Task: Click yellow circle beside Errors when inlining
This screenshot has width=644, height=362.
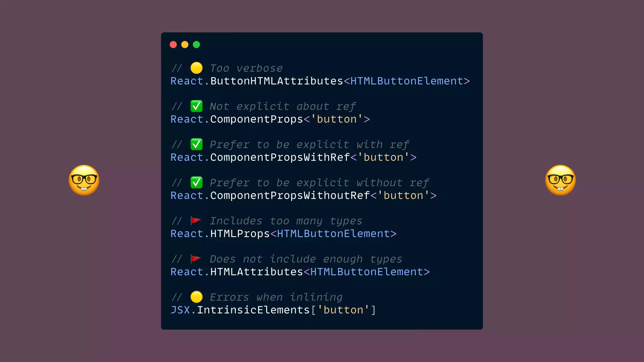Action: [x=197, y=297]
